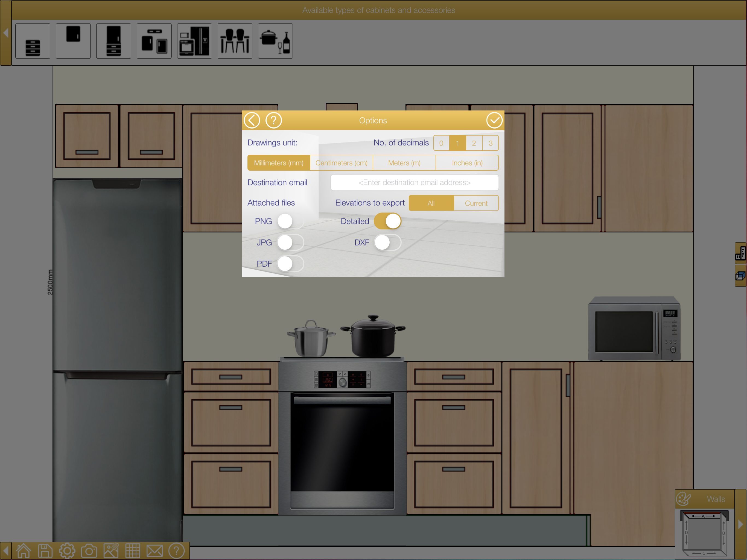Open settings via the gear icon
The image size is (747, 560).
[67, 551]
